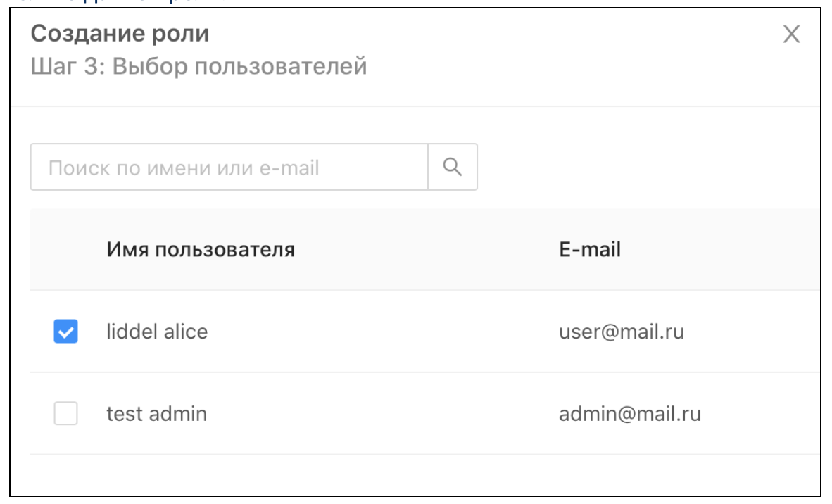Viewport: 832px width, 504px height.
Task: Click the liddel alice row between name and email
Action: click(380, 332)
